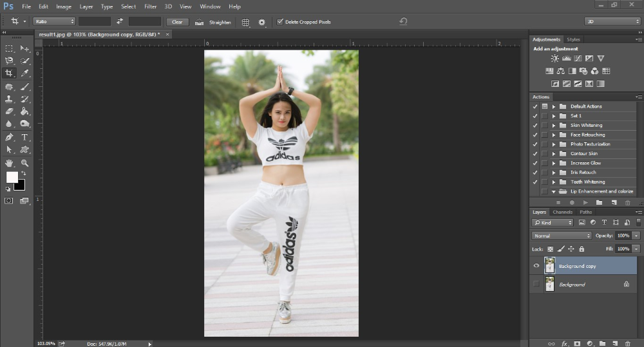Select the Paint Bucket tool
The height and width of the screenshot is (347, 644).
click(24, 111)
